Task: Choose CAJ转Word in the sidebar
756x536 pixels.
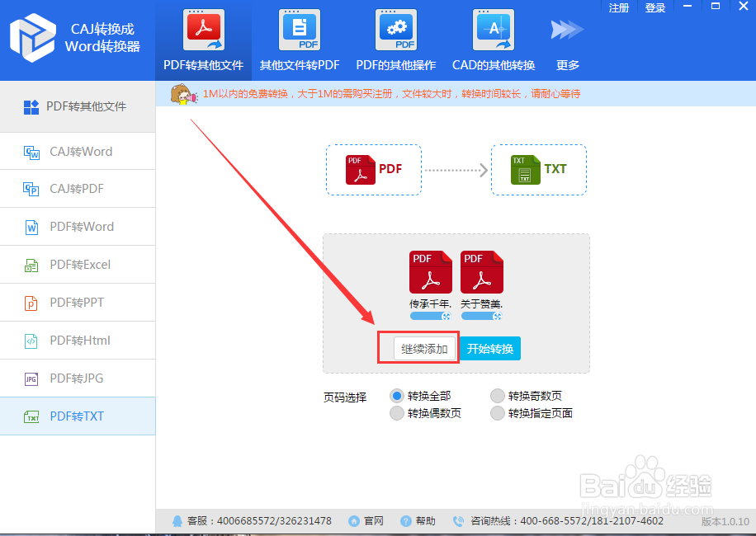Action: 78,152
